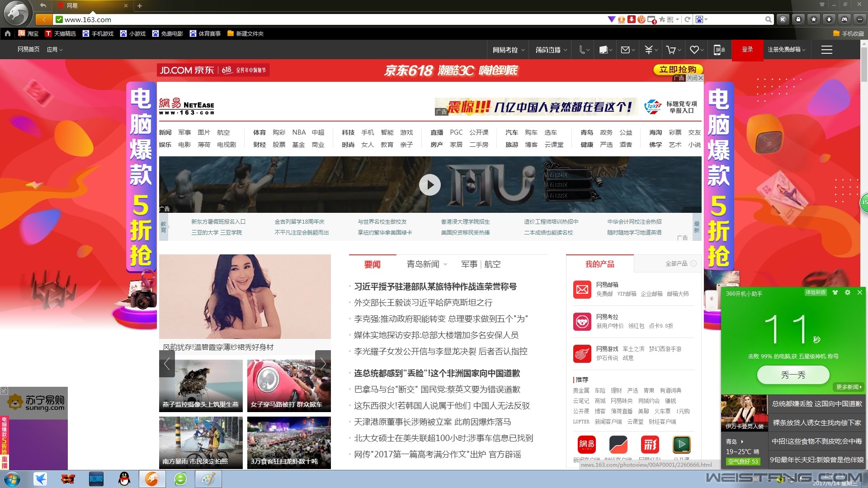The image size is (868, 488).
Task: Select the 我的产品 tab
Action: click(x=599, y=264)
